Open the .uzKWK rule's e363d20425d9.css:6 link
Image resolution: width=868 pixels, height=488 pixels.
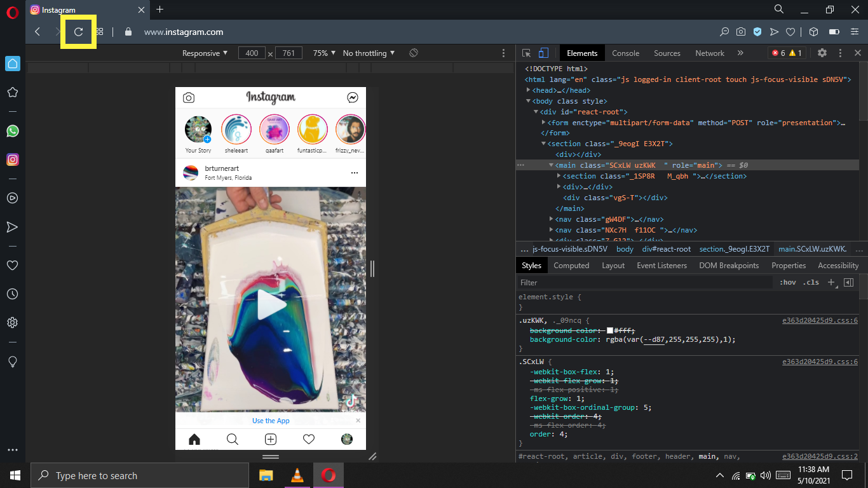click(820, 321)
